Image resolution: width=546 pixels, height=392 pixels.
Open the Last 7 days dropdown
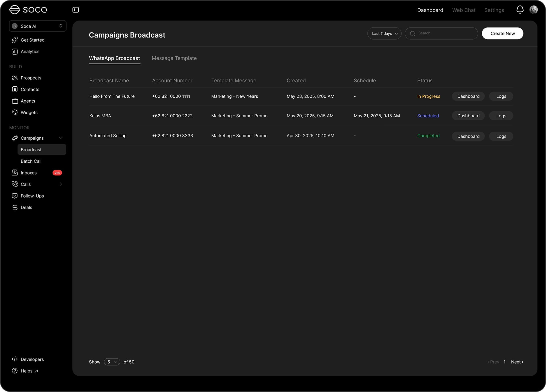click(x=384, y=34)
